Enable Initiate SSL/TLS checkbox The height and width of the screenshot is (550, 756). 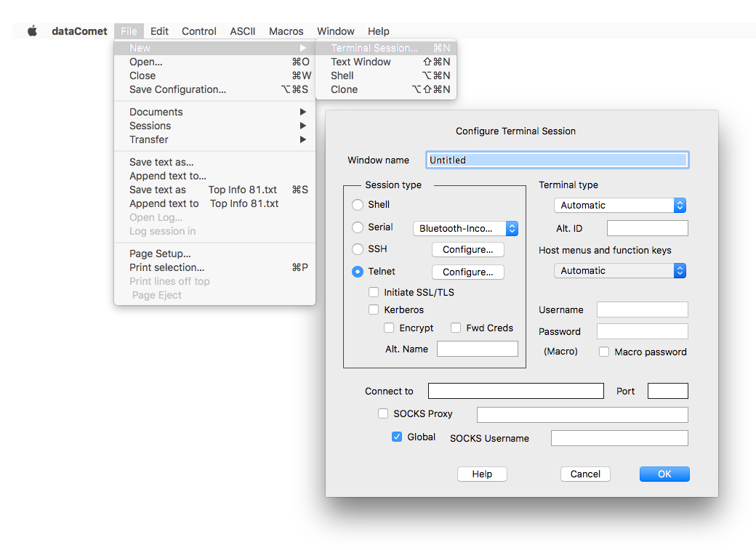point(374,292)
